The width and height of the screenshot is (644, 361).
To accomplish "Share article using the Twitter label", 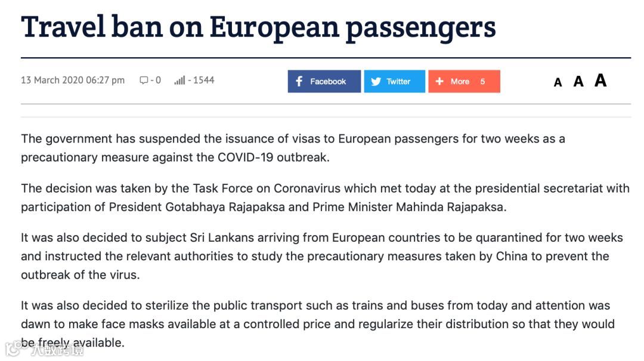I will coord(398,81).
